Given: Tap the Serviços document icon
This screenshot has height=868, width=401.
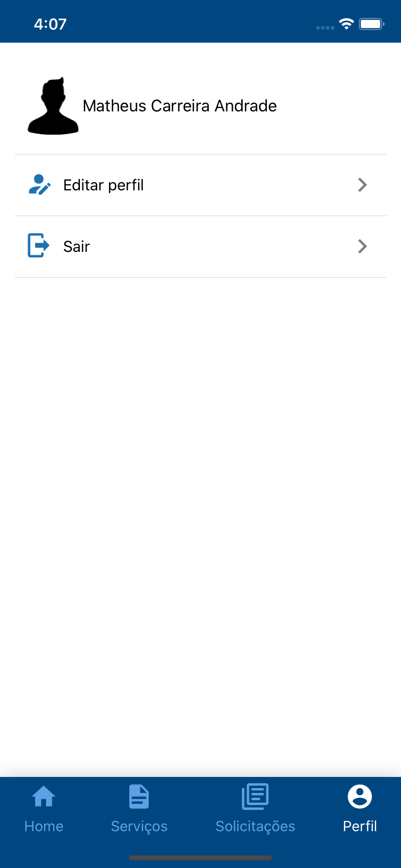Looking at the screenshot, I should click(139, 797).
